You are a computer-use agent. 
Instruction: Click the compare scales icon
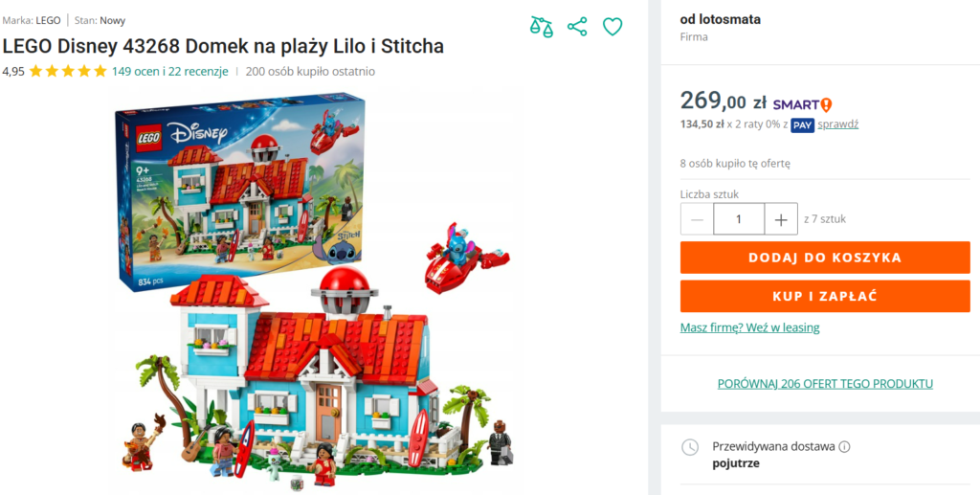click(x=542, y=27)
